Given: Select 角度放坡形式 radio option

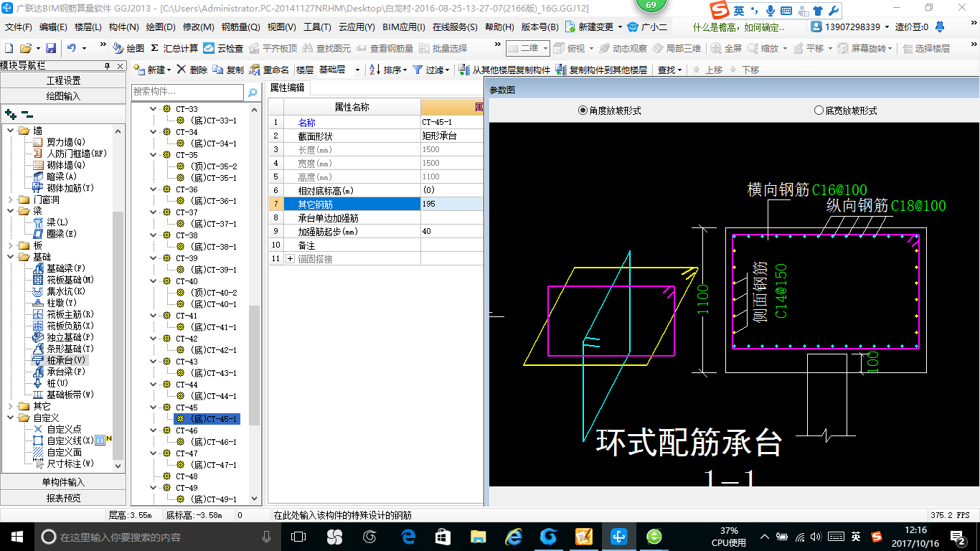Looking at the screenshot, I should coord(609,110).
